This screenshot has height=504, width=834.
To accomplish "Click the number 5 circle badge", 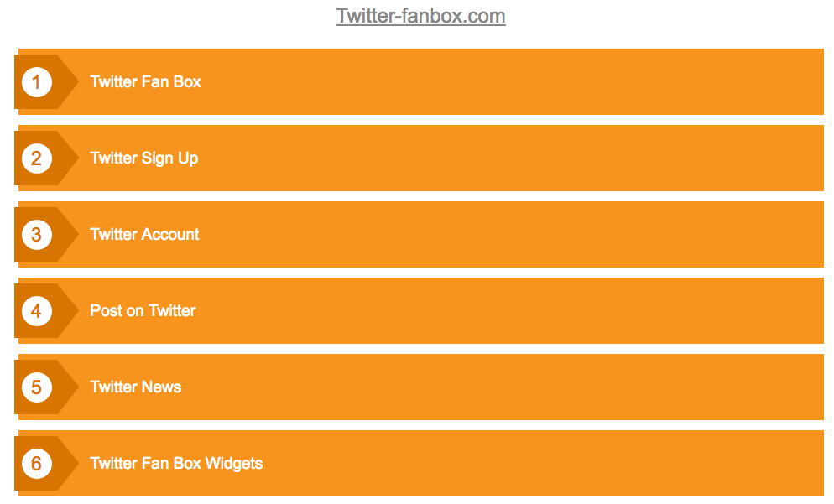I will (x=37, y=387).
